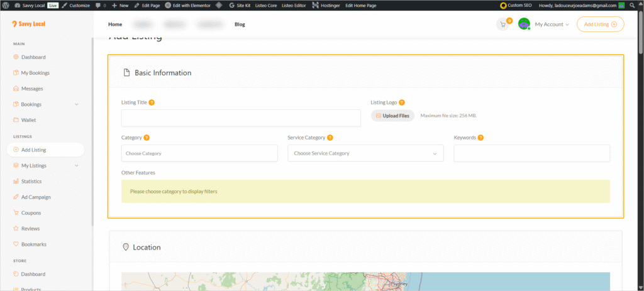This screenshot has width=644, height=291.
Task: Open Ad Campaign from the sidebar
Action: [x=35, y=197]
